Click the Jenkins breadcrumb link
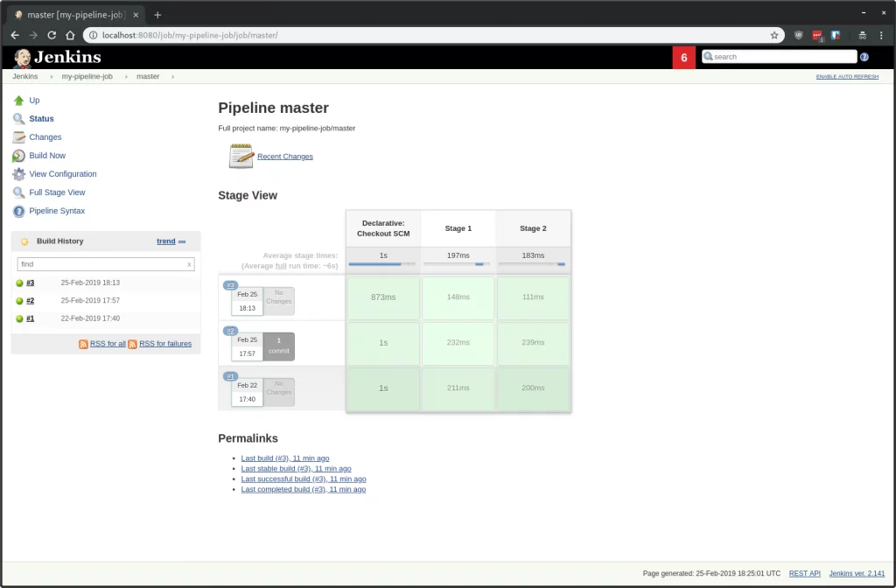Screen dimensions: 896x588 pos(25,77)
